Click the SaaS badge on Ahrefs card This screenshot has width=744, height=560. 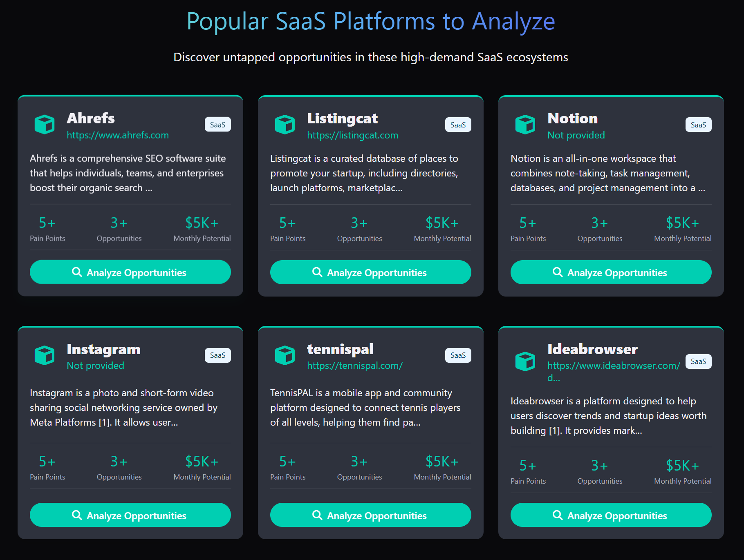tap(218, 125)
